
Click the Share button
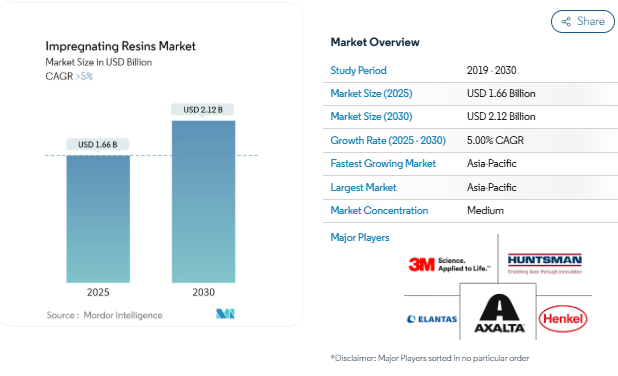pyautogui.click(x=583, y=21)
